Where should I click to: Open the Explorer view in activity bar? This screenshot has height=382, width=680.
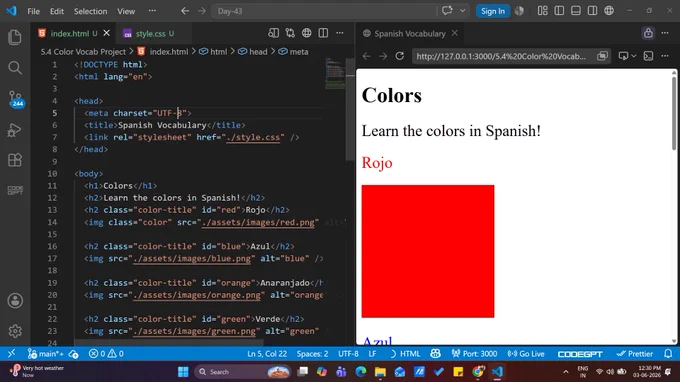coord(15,37)
